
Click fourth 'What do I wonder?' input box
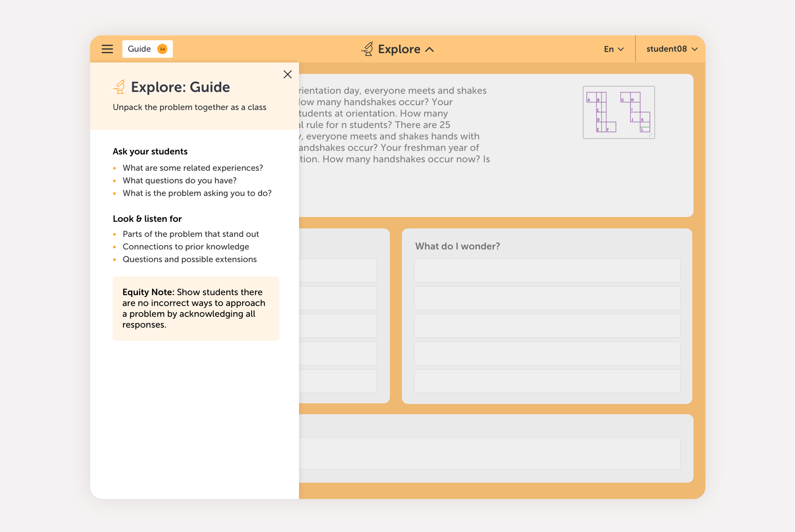[547, 353]
